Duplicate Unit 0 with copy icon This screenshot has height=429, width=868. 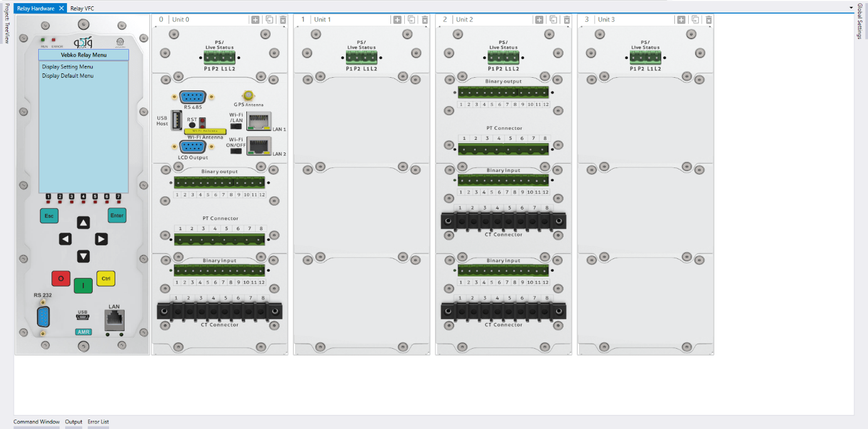tap(269, 19)
